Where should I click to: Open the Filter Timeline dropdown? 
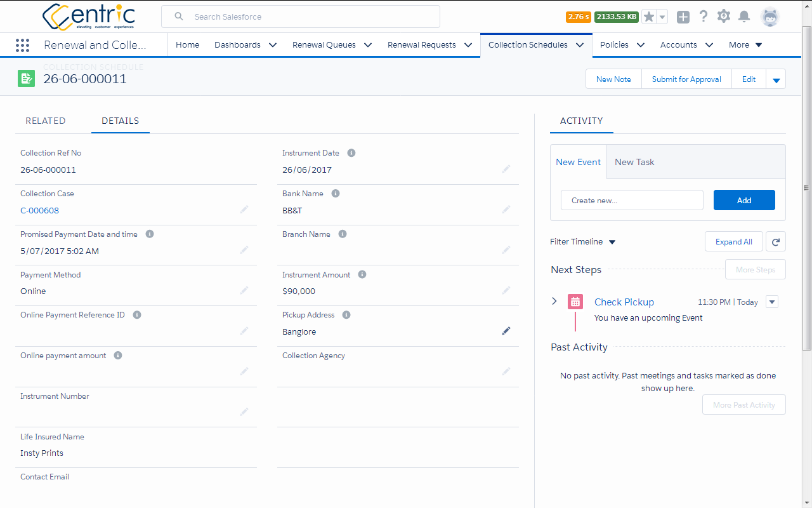(612, 241)
